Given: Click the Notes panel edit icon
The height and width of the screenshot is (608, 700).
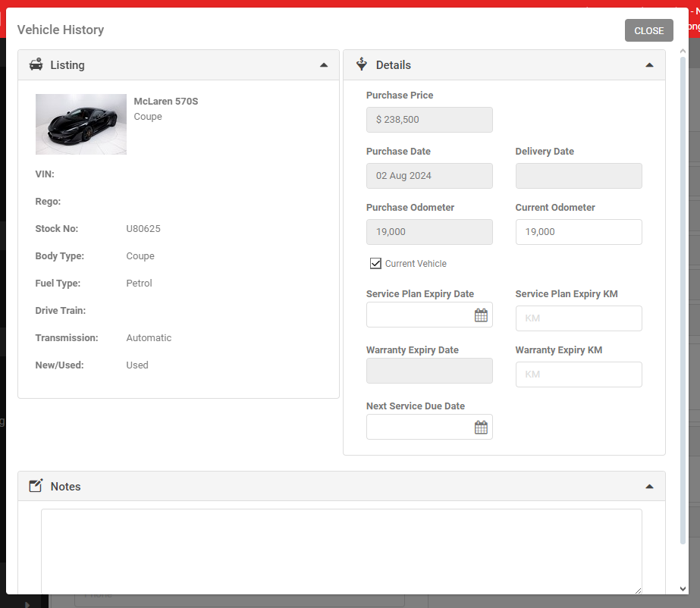Looking at the screenshot, I should (x=36, y=486).
